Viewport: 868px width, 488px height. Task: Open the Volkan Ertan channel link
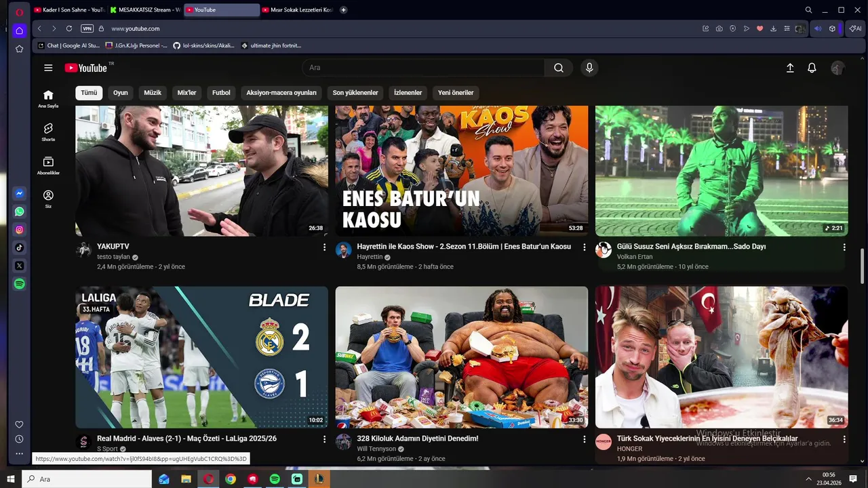(635, 257)
